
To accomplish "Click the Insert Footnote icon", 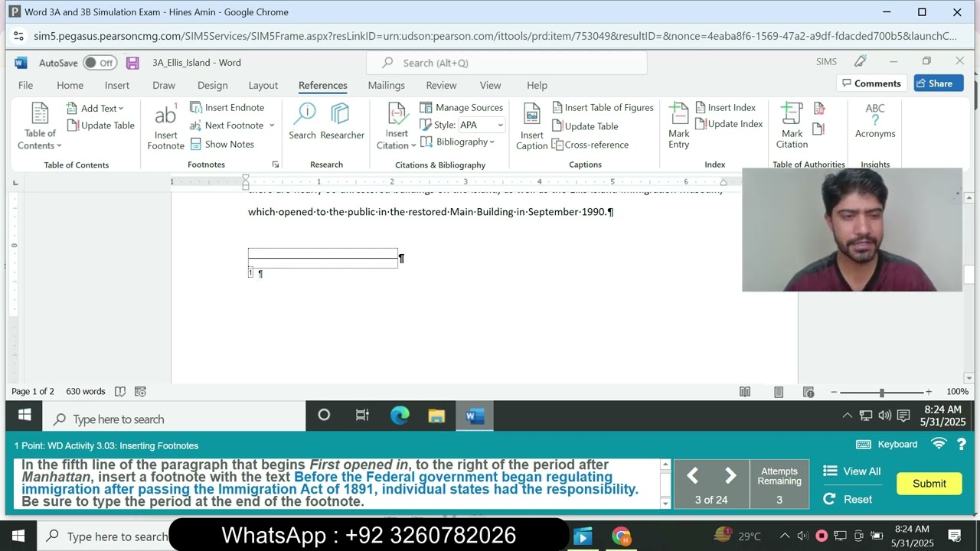I will coord(165,127).
